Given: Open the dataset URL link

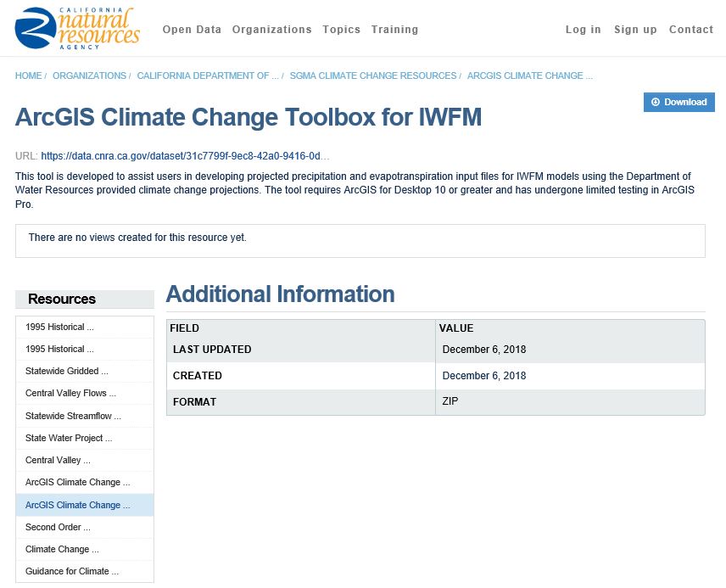Looking at the screenshot, I should tap(185, 156).
